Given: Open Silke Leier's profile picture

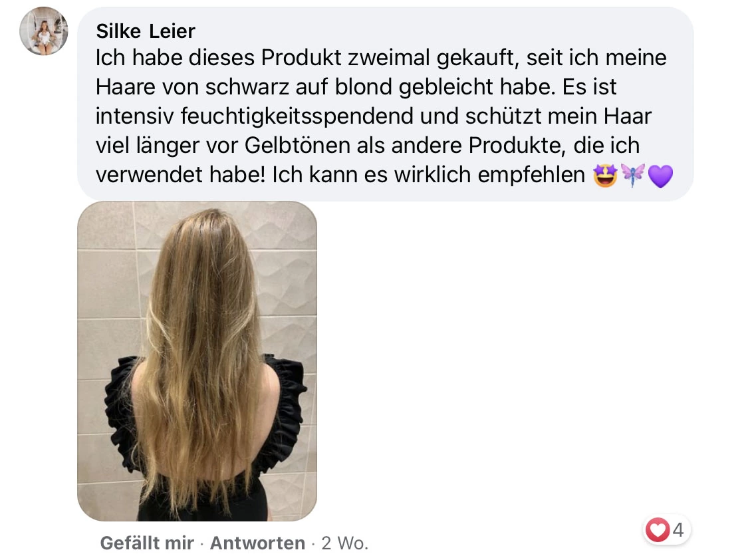Looking at the screenshot, I should [x=44, y=31].
